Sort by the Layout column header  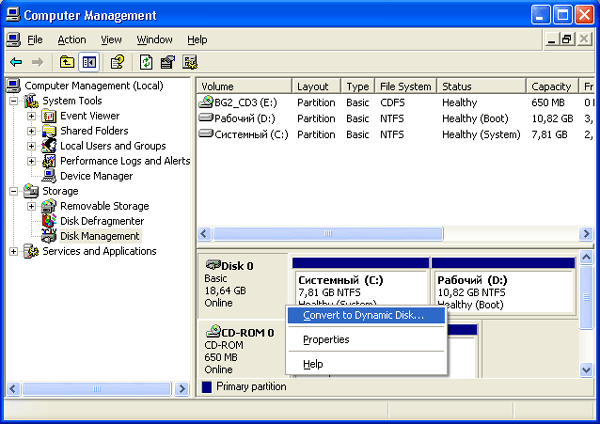[x=316, y=86]
